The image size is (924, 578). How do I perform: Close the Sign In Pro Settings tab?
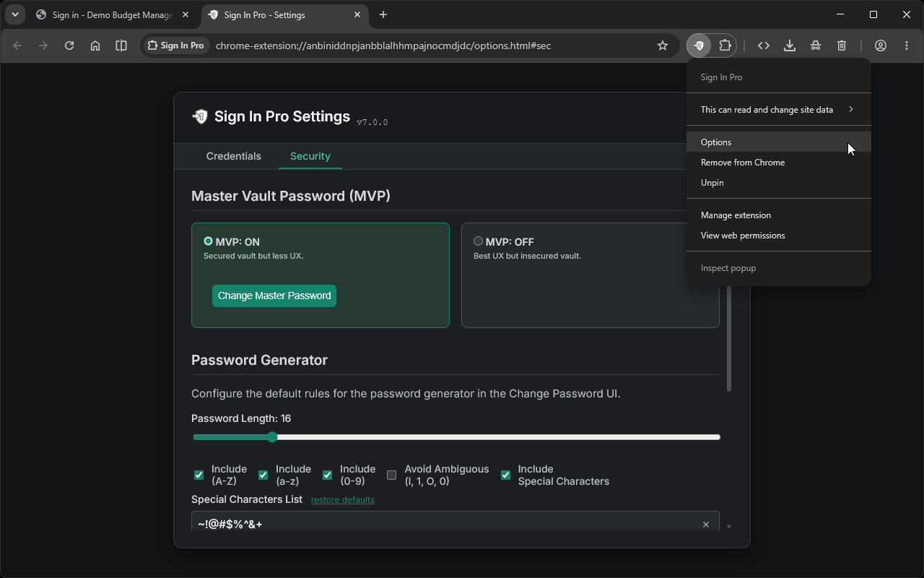[357, 14]
